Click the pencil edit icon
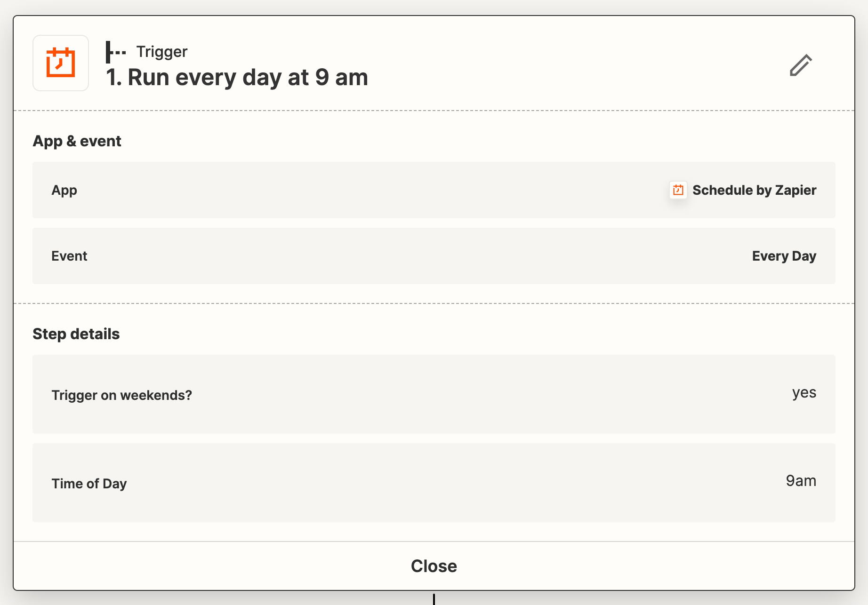The image size is (868, 605). 801,65
